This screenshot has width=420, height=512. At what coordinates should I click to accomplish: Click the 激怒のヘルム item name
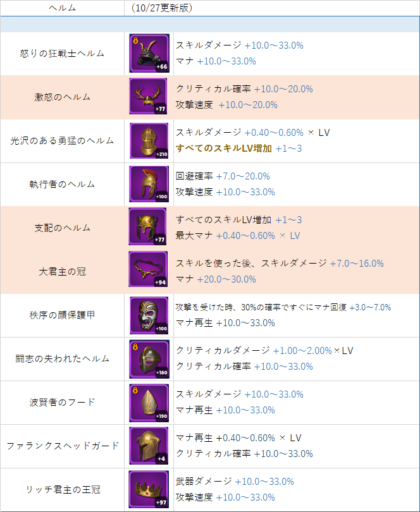tap(62, 97)
